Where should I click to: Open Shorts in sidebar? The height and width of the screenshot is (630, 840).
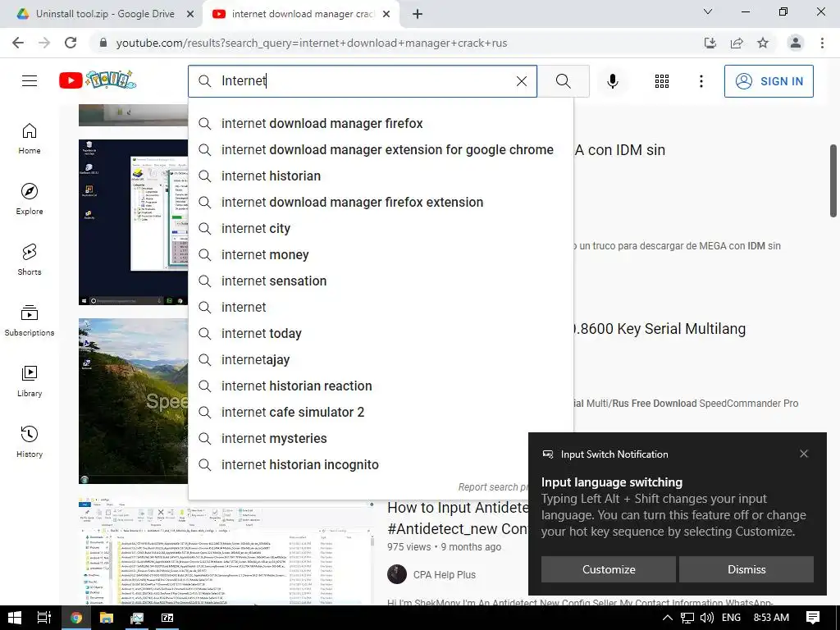point(30,259)
